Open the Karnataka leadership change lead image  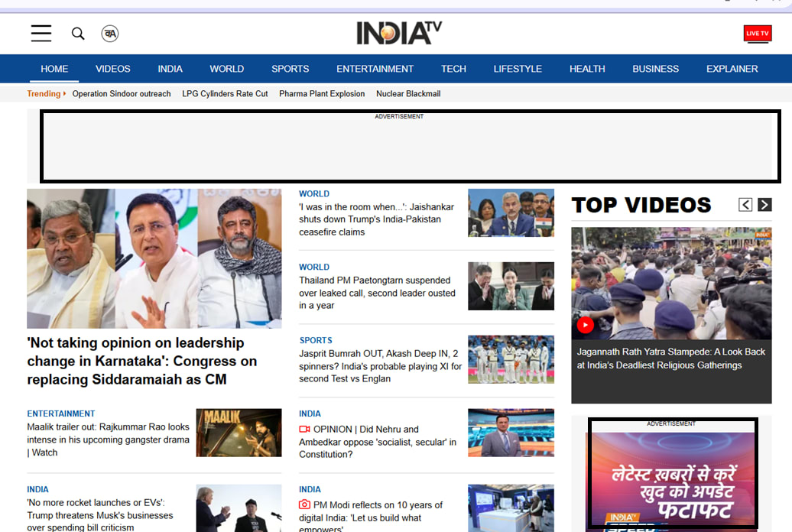click(154, 258)
